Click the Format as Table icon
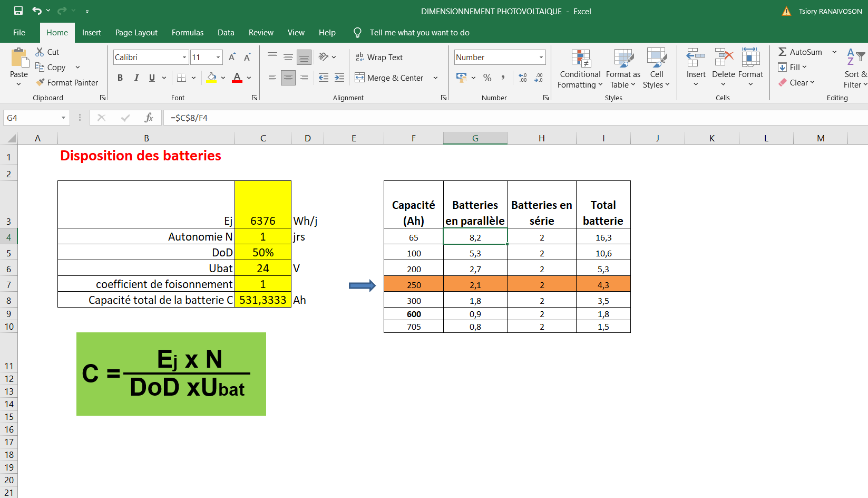Viewport: 868px width, 498px height. [x=623, y=58]
